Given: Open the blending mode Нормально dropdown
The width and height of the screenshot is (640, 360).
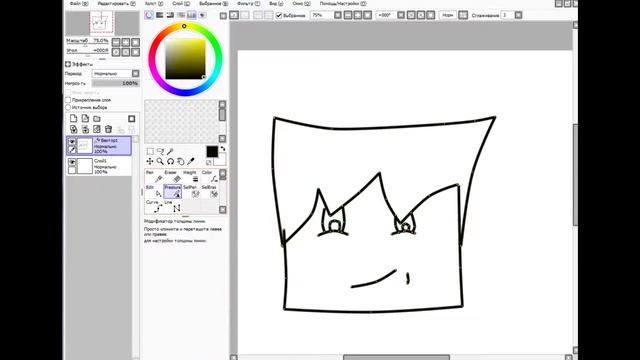Looking at the screenshot, I should pos(136,73).
